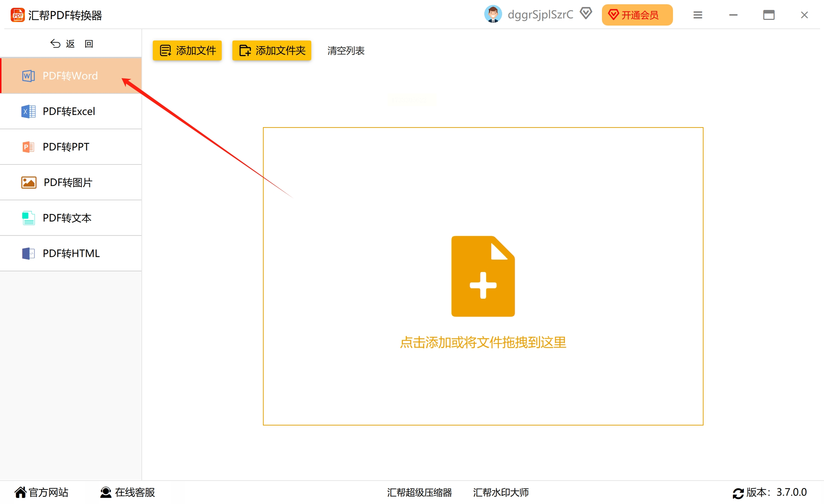
Task: Click the 开通会员 membership button
Action: pos(637,15)
